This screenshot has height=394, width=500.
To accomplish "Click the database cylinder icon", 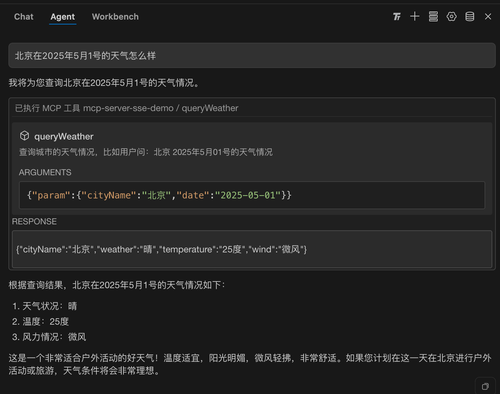I will [470, 16].
